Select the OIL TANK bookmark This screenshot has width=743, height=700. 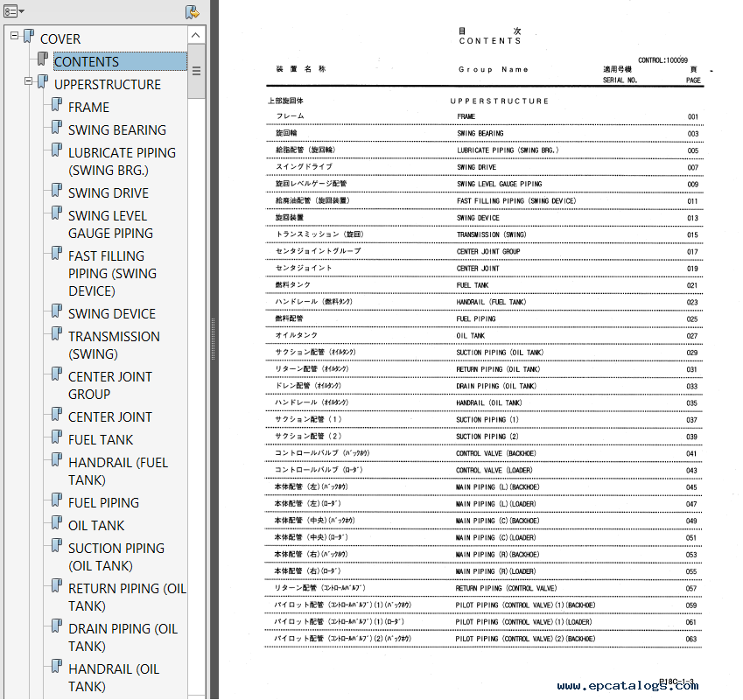click(96, 525)
